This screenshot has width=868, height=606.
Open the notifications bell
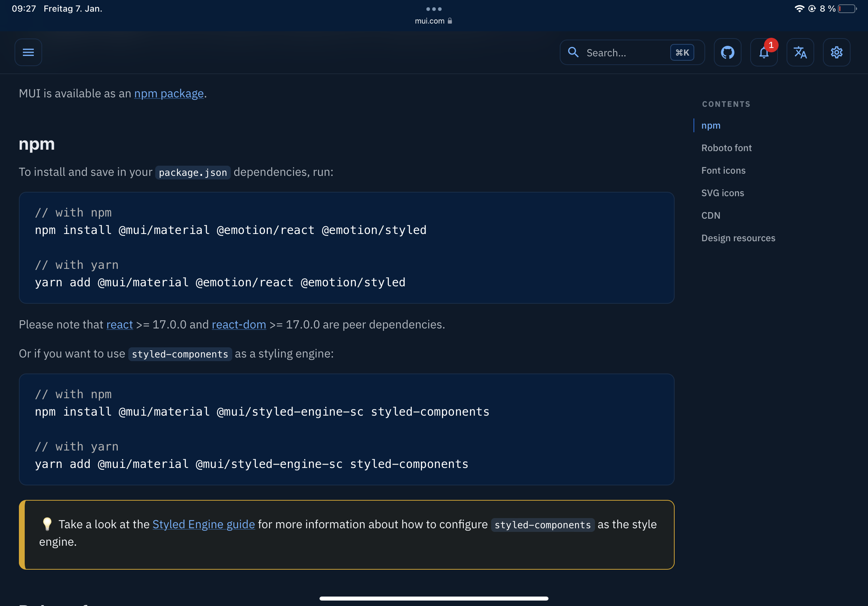pos(763,53)
